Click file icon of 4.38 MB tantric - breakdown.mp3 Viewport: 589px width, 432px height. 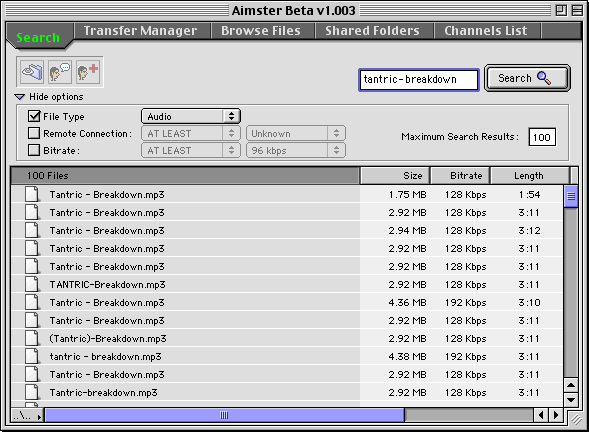[x=32, y=356]
